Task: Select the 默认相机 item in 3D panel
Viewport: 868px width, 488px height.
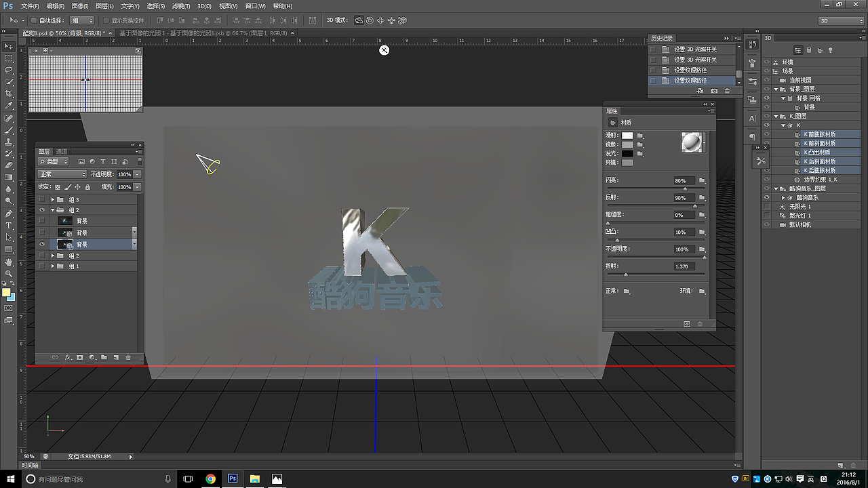Action: (x=800, y=224)
